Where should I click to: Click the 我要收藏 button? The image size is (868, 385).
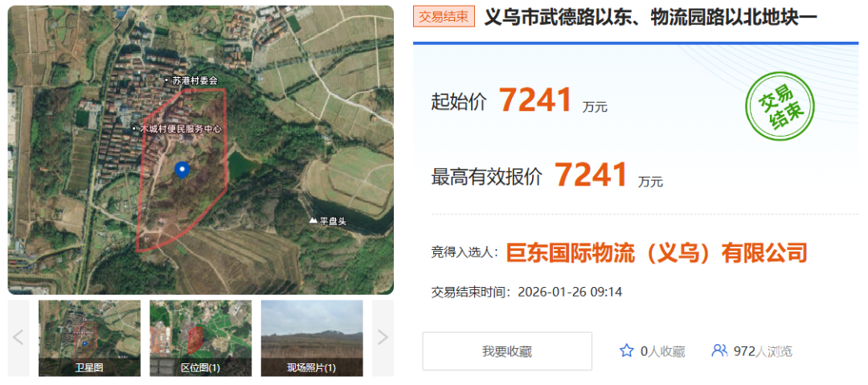[507, 351]
